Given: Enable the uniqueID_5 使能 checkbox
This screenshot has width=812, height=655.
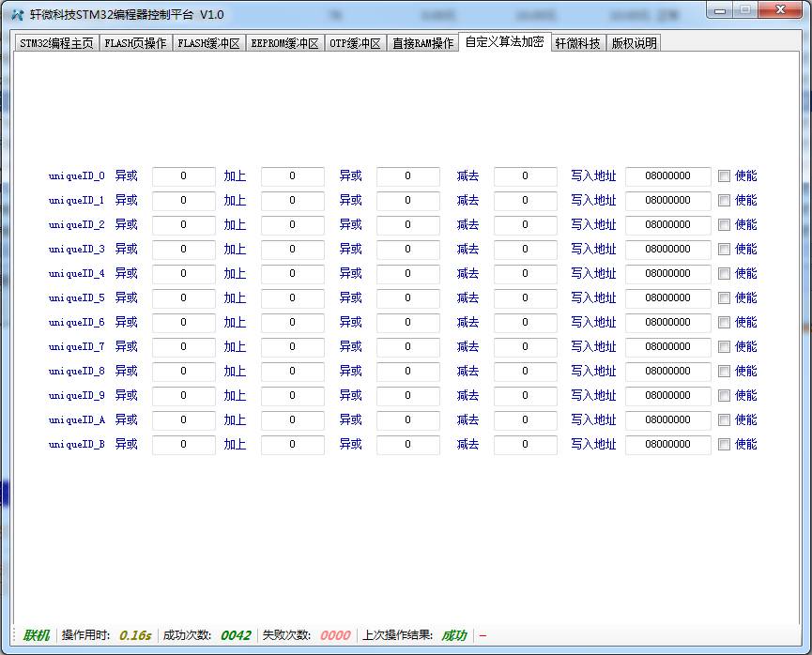Looking at the screenshot, I should [724, 297].
